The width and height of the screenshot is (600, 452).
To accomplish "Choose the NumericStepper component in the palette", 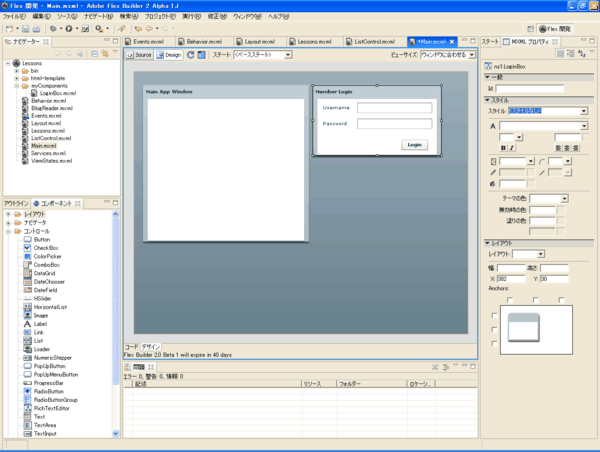I will point(54,355).
